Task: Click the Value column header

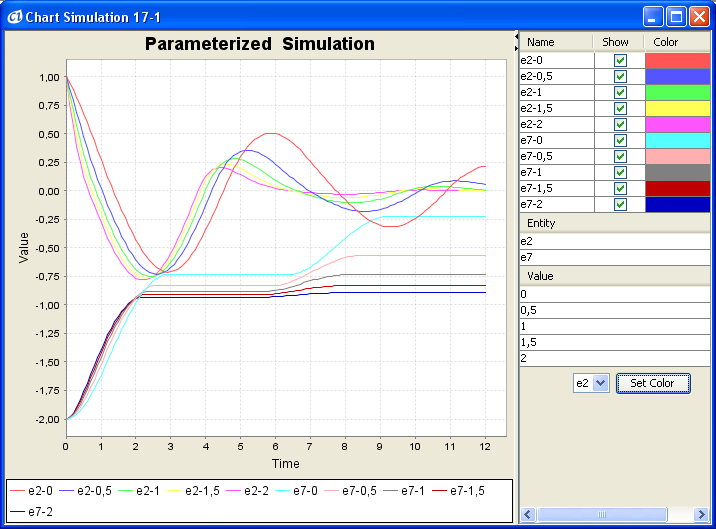Action: pyautogui.click(x=615, y=276)
